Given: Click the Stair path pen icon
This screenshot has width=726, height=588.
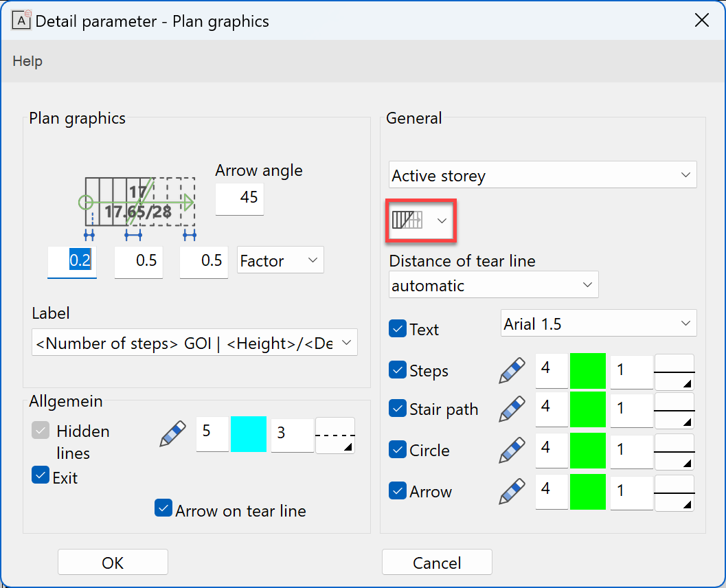Looking at the screenshot, I should [x=512, y=409].
